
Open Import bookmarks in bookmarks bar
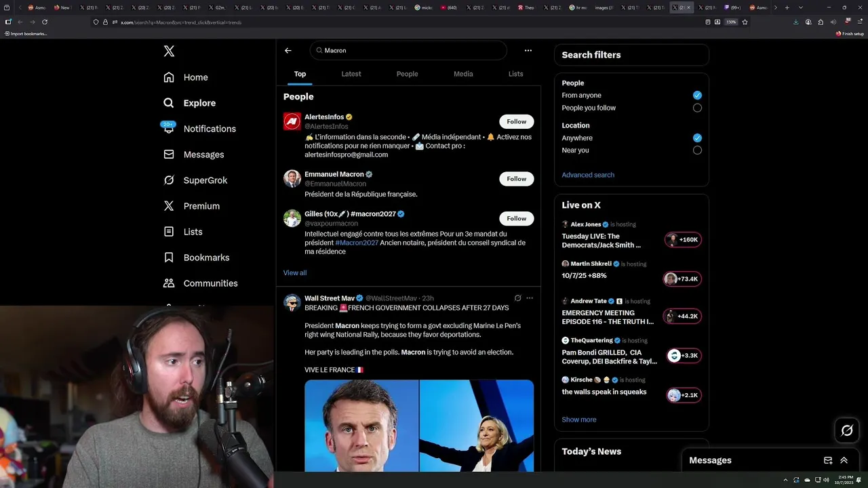click(26, 34)
